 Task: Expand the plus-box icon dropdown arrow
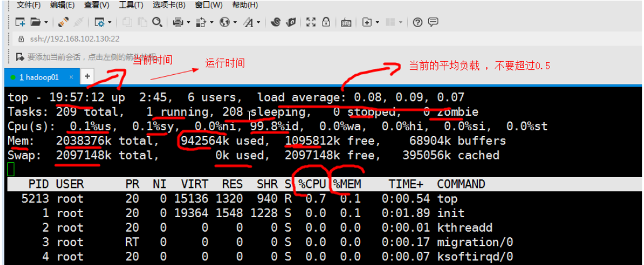pyautogui.click(x=377, y=22)
